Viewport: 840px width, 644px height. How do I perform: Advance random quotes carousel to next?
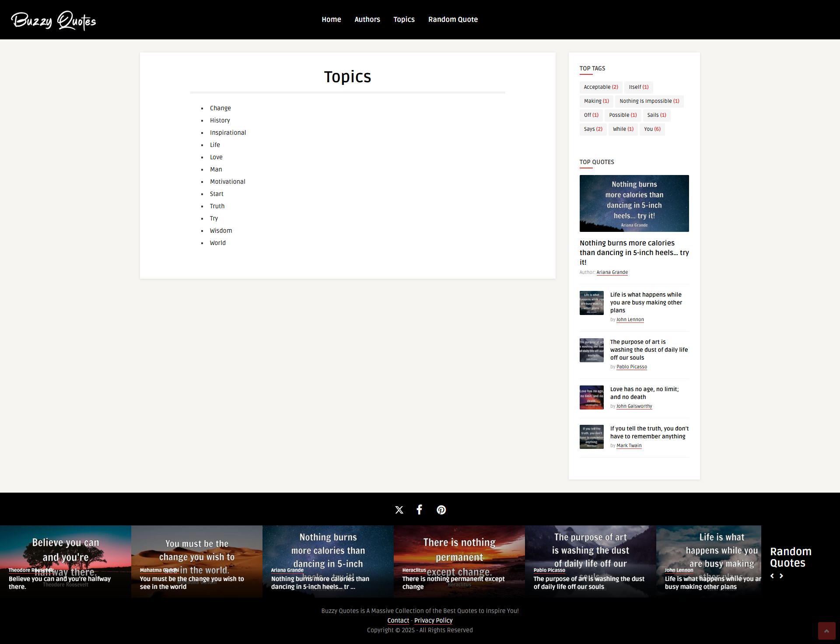[781, 576]
